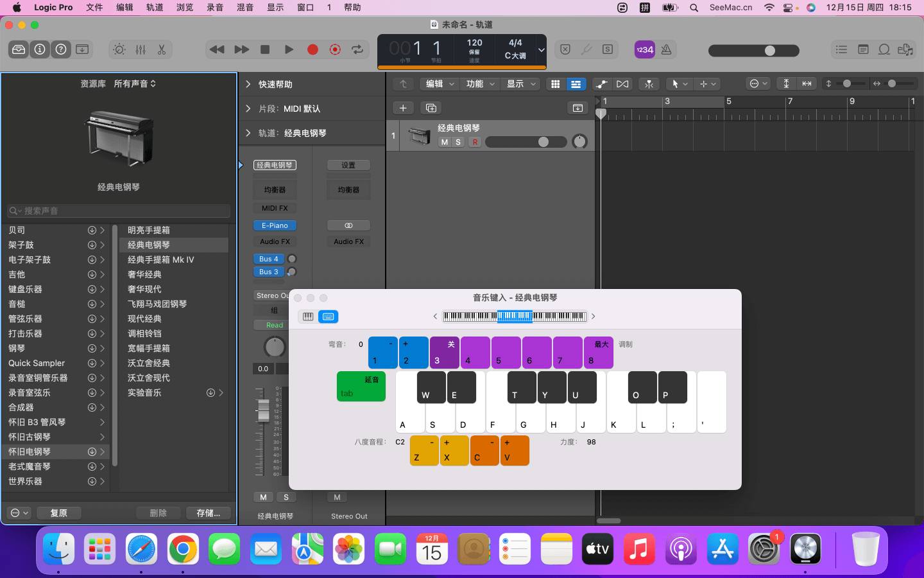
Task: Solo the 经典电钢琴 channel strip in inspector
Action: click(x=286, y=497)
